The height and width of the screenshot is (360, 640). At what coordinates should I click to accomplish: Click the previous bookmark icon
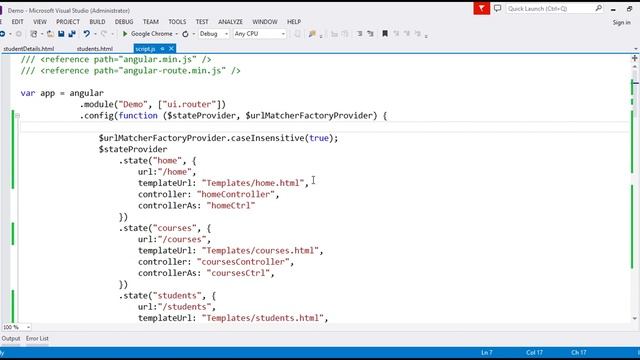tap(396, 34)
